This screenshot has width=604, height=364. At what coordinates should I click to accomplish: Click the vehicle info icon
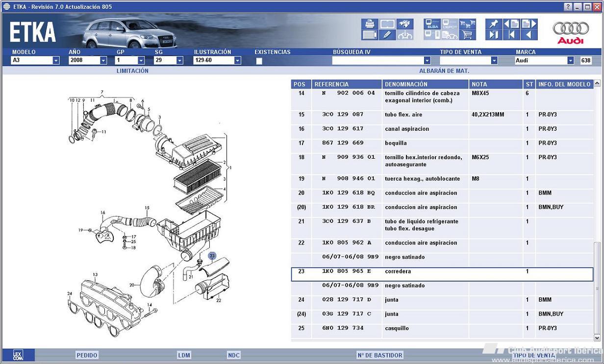(x=405, y=35)
